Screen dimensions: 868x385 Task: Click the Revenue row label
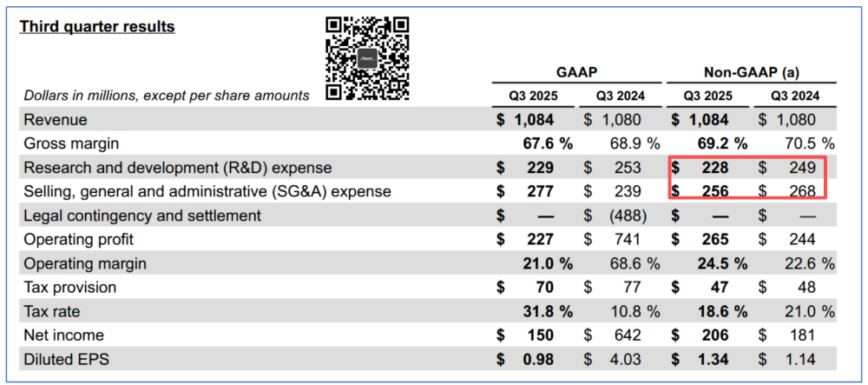(x=56, y=120)
